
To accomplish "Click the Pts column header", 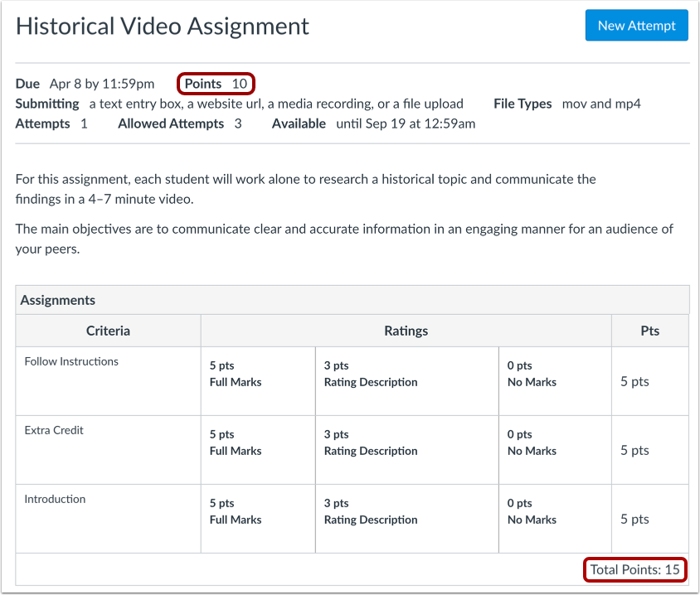I will [649, 330].
